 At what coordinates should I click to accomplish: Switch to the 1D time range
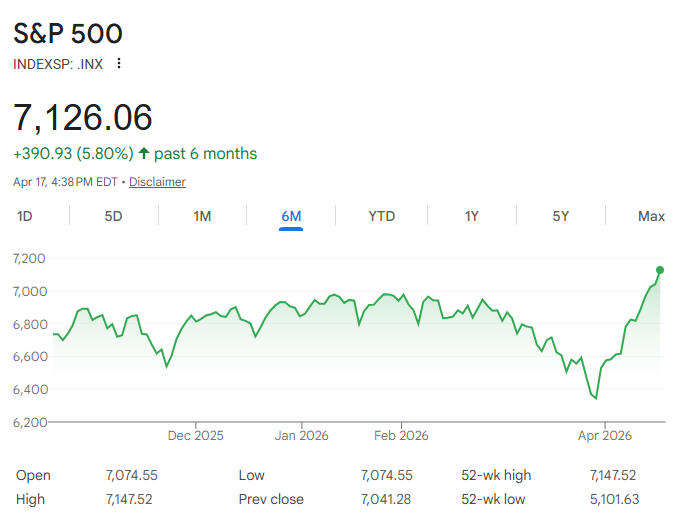[26, 216]
